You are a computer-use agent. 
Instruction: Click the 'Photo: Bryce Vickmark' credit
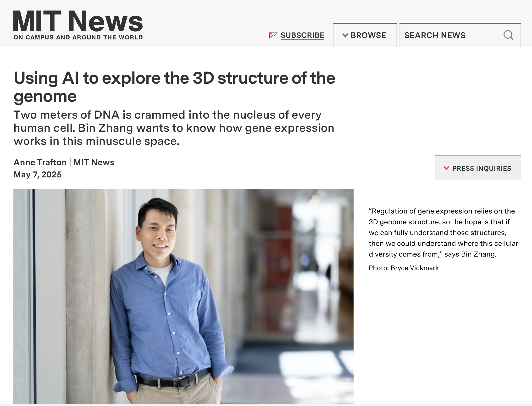[x=403, y=268]
